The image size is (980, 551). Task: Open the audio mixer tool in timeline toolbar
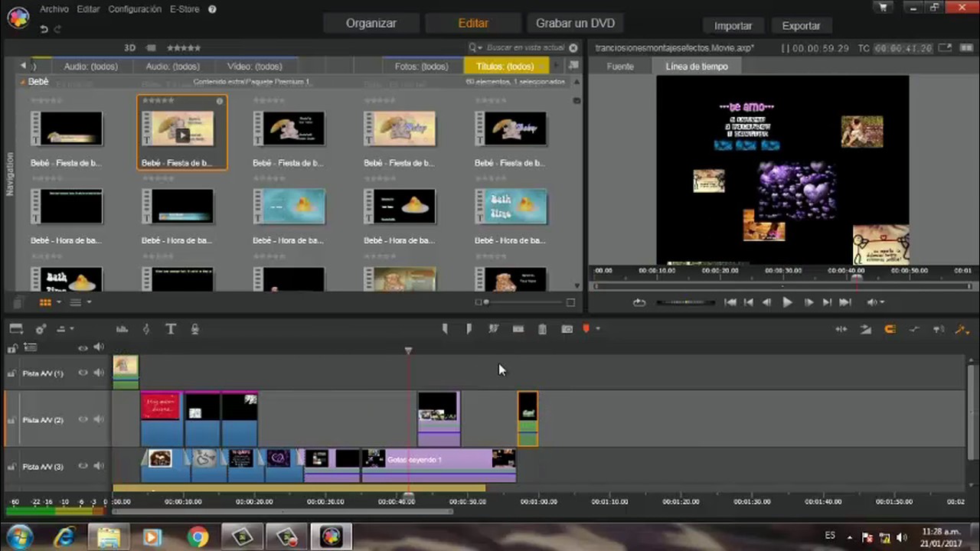coord(122,329)
